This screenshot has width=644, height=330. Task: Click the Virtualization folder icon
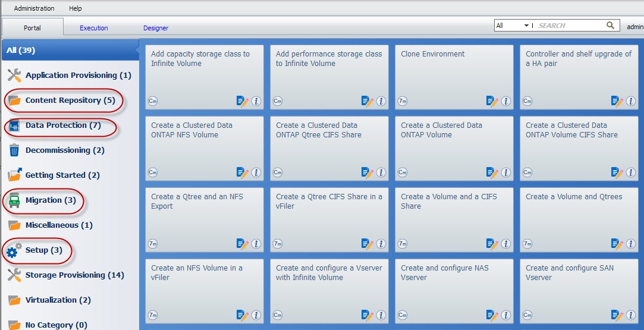click(14, 300)
